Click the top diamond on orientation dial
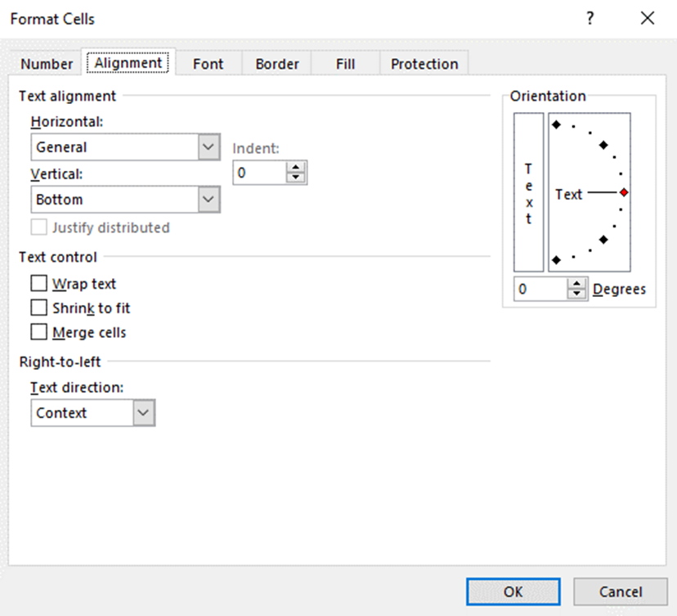677x616 pixels. click(x=556, y=125)
